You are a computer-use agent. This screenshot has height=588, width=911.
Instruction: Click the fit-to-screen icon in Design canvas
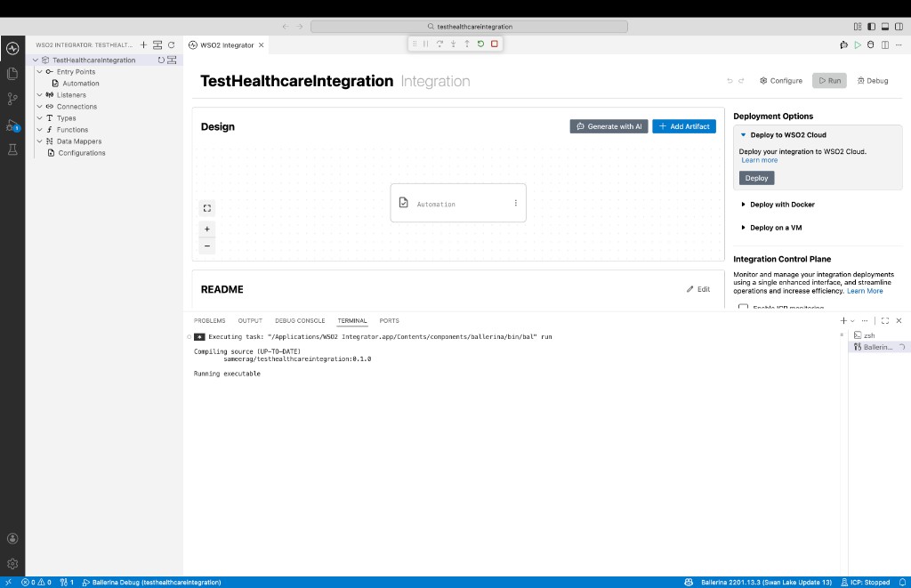[206, 208]
